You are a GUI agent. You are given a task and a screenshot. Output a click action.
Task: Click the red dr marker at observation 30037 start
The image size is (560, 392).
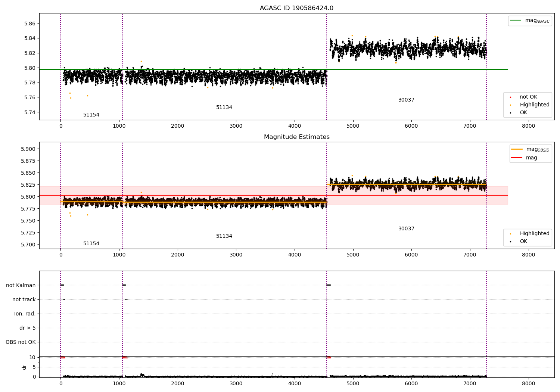pos(329,358)
